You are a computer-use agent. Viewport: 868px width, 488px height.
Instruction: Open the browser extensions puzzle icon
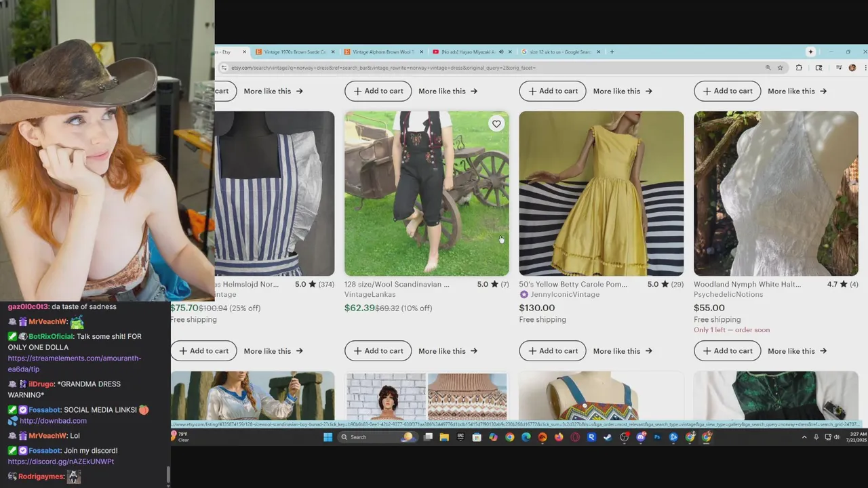tap(799, 68)
